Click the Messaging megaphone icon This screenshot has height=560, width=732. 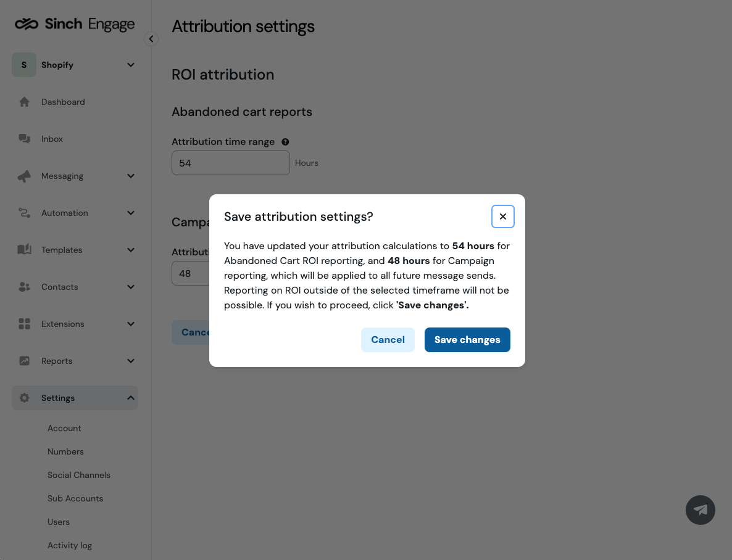tap(24, 176)
